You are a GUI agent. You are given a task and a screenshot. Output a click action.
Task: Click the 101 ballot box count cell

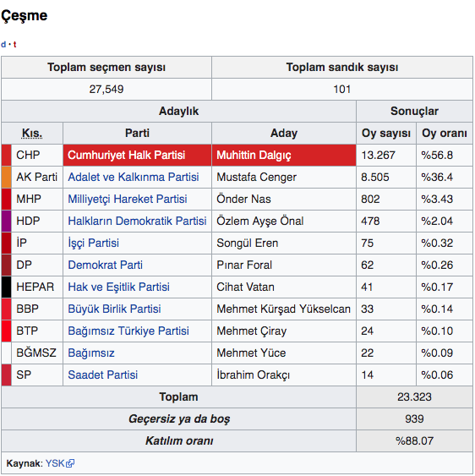(342, 90)
